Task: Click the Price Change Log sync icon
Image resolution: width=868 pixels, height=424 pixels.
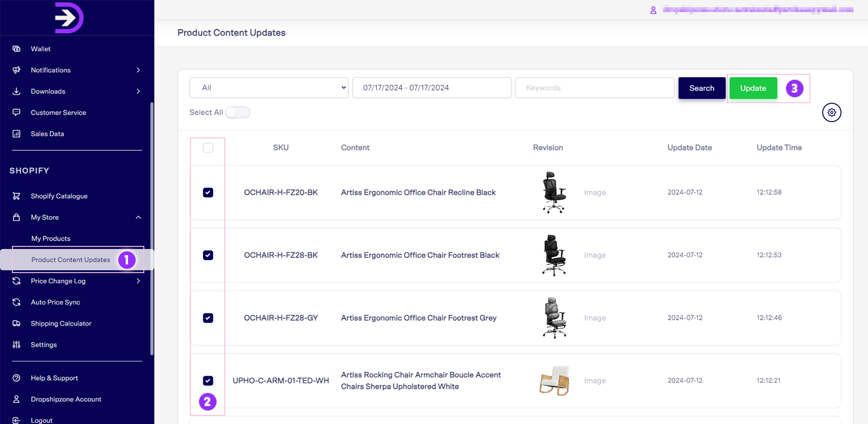Action: [16, 281]
